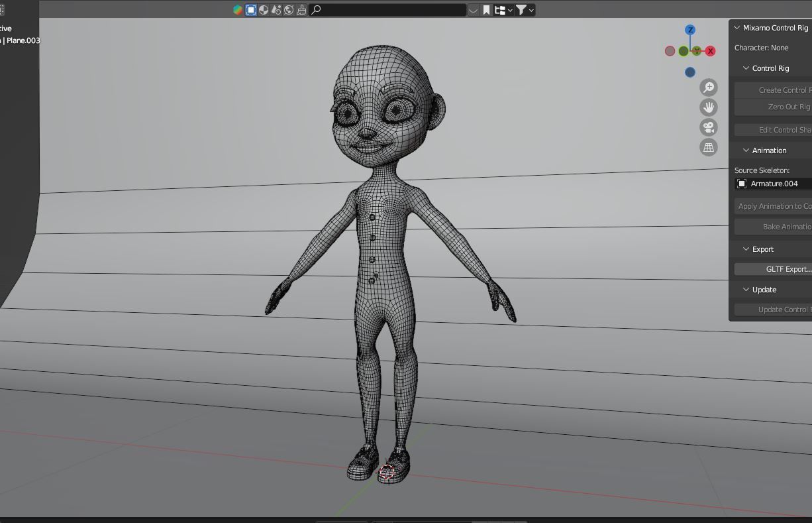Click the Source Skeleton: label

pyautogui.click(x=762, y=170)
